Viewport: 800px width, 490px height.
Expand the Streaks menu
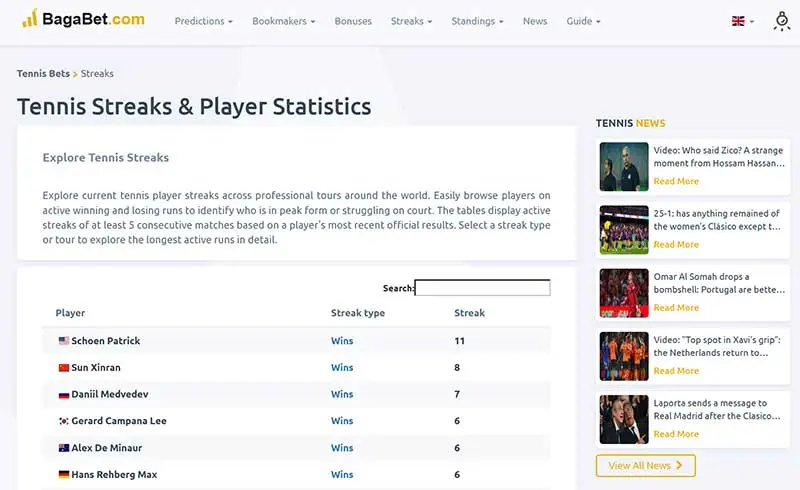411,21
